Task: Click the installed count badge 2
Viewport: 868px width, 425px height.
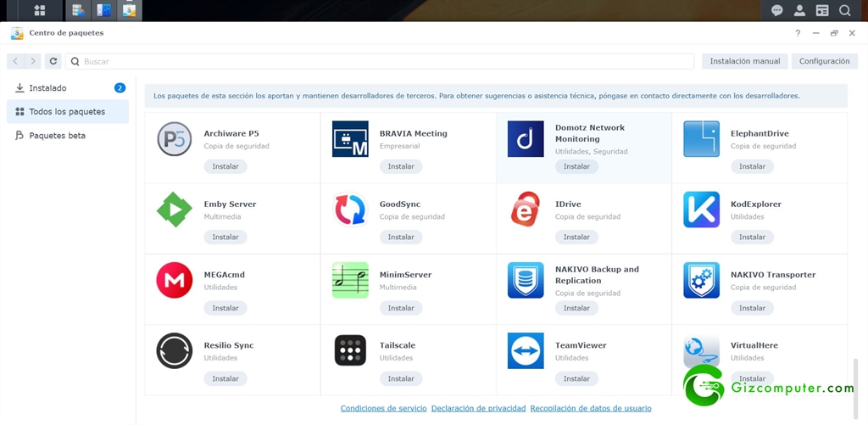Action: (120, 87)
